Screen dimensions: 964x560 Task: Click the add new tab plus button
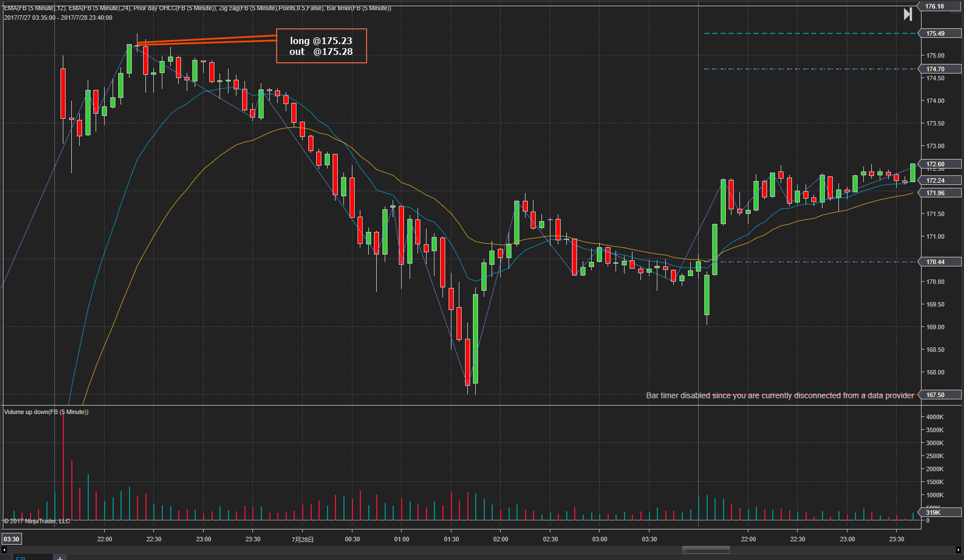click(60, 558)
